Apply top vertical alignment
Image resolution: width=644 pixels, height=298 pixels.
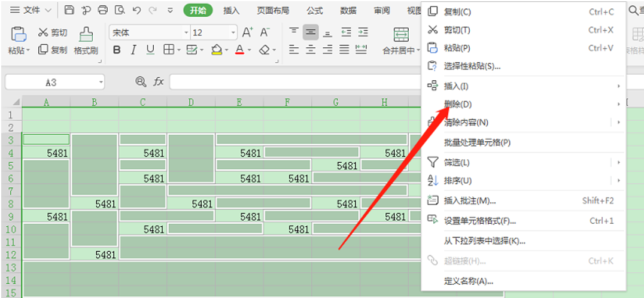click(x=294, y=32)
